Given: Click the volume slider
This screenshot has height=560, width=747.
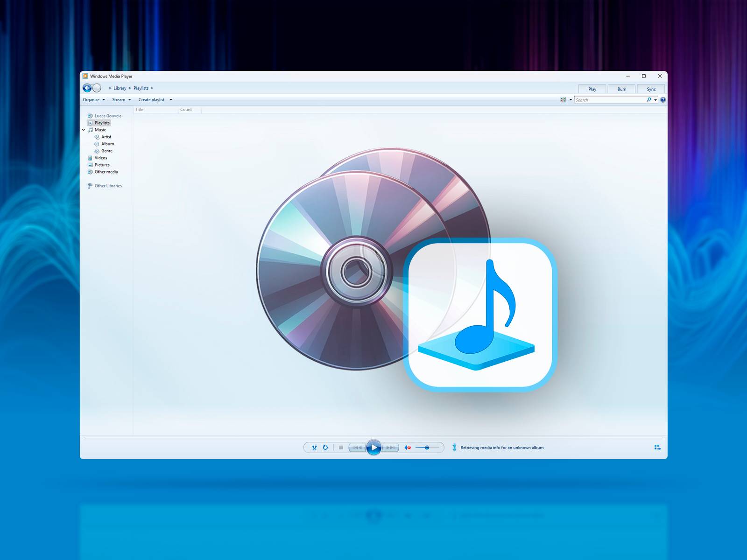Looking at the screenshot, I should point(427,448).
